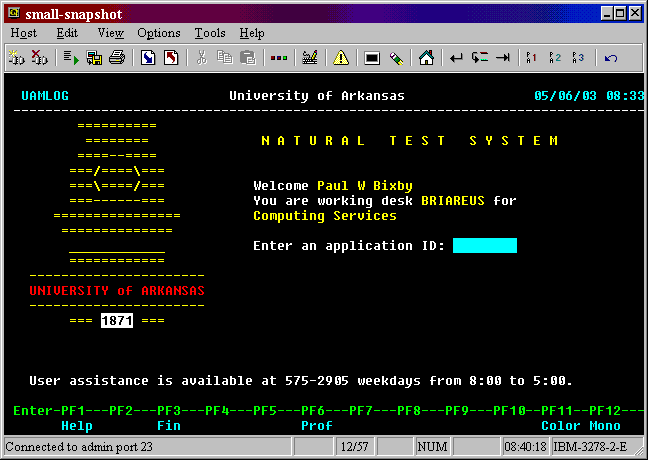Click the IBM-3278-2-E terminal type in status bar

coord(590,447)
